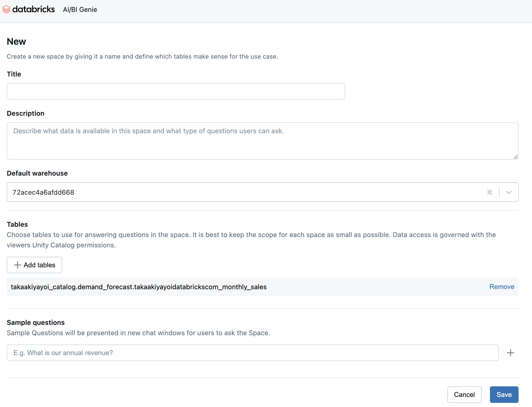Click the 'New' page heading
The width and height of the screenshot is (532, 407).
tap(16, 41)
